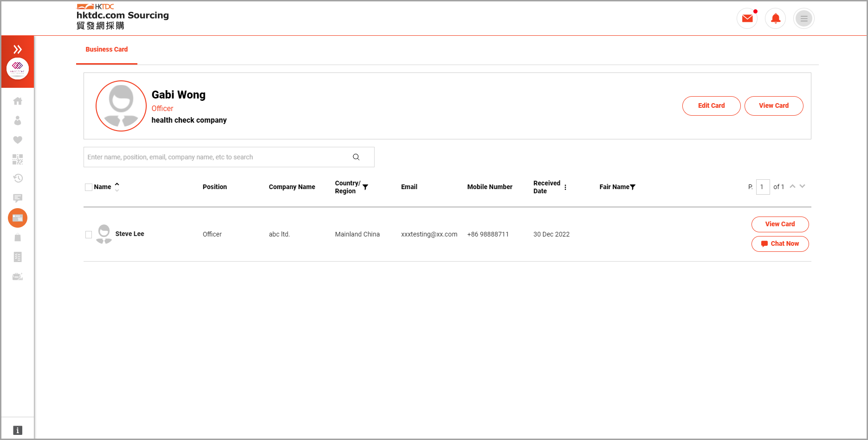Open the hamburger menu button
The height and width of the screenshot is (440, 868).
pos(804,19)
